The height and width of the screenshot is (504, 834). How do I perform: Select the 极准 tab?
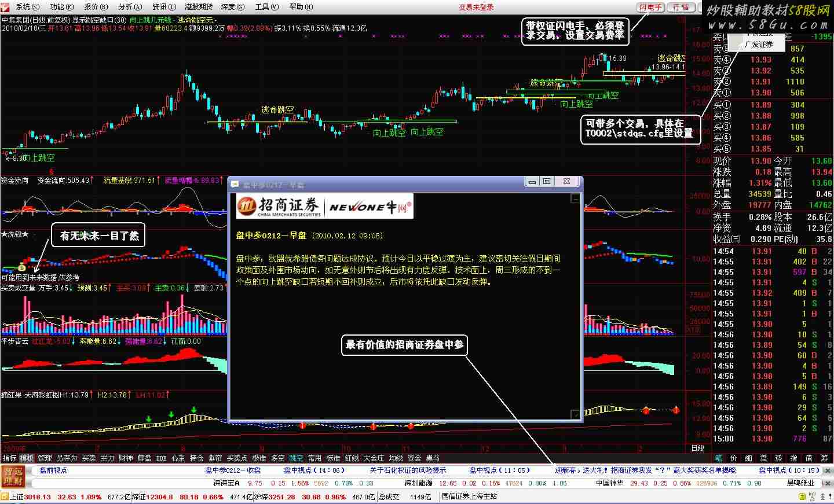click(259, 458)
